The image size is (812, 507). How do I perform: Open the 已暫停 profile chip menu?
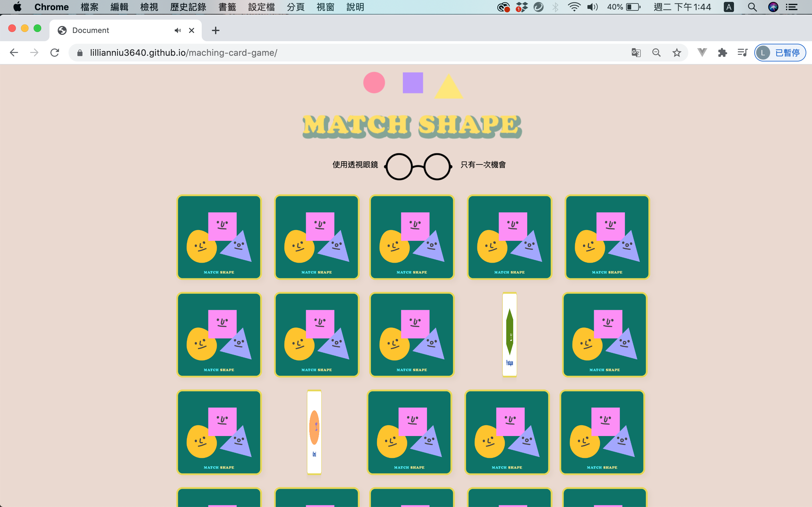(780, 53)
